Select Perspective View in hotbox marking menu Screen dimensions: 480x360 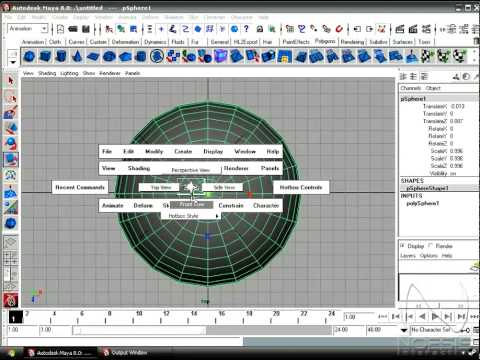(x=190, y=170)
